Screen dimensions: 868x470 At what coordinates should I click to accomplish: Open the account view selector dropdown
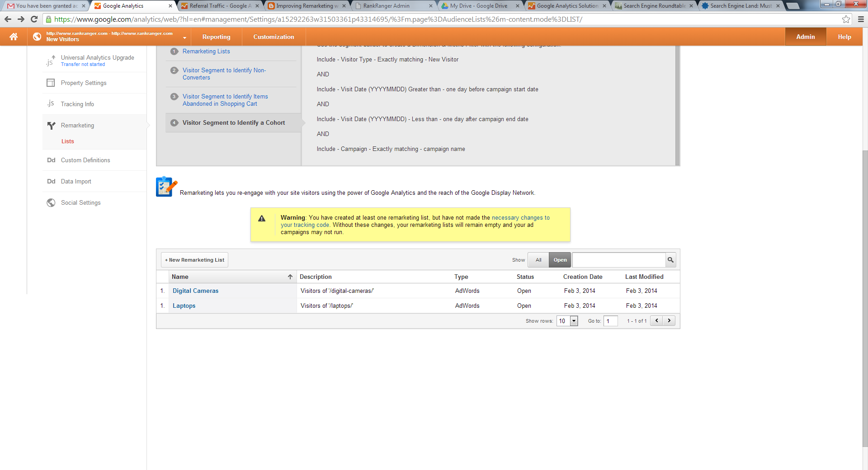click(184, 38)
